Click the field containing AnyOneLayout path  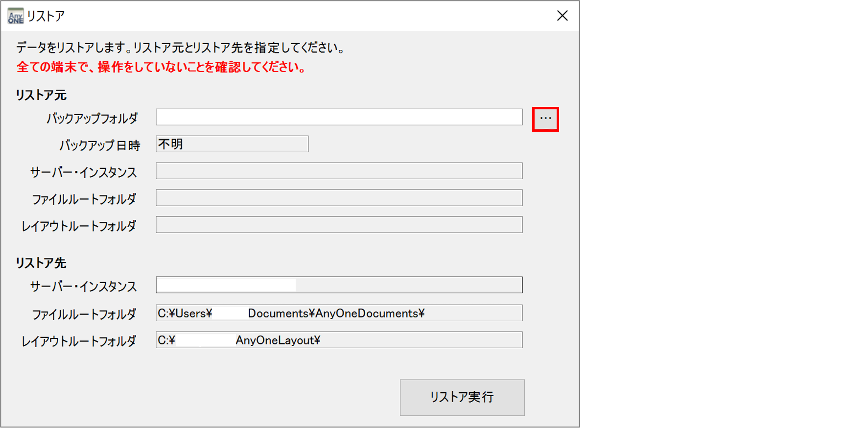[x=339, y=340]
